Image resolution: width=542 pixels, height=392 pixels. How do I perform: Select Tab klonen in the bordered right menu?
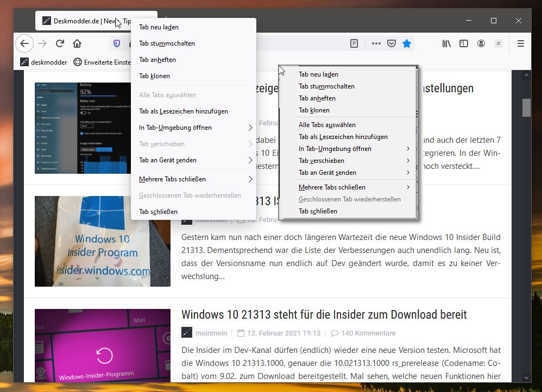coord(348,110)
